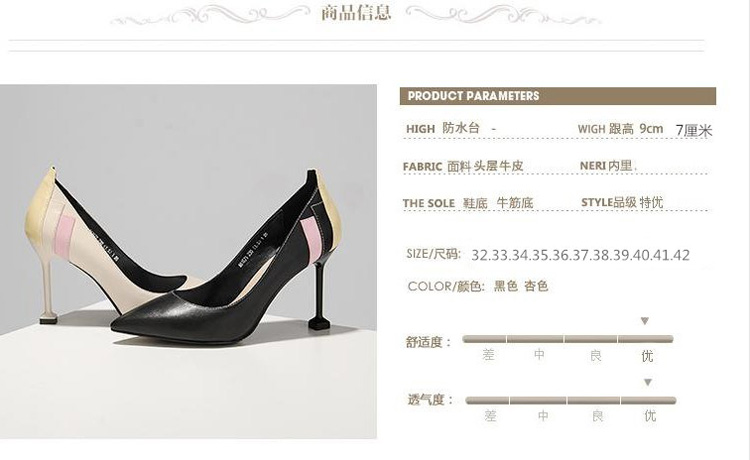Click the 7厘米 heel height text
Viewport: 750px width, 460px height.
tap(694, 130)
